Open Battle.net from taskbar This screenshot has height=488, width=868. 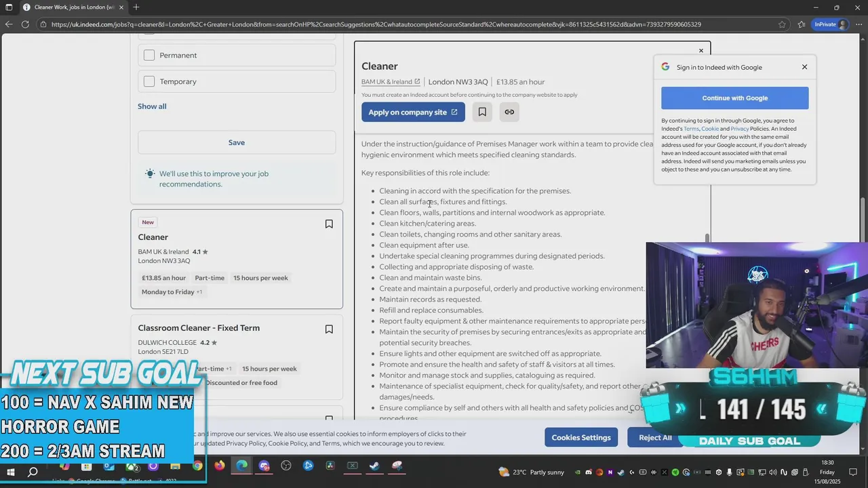pos(308,466)
